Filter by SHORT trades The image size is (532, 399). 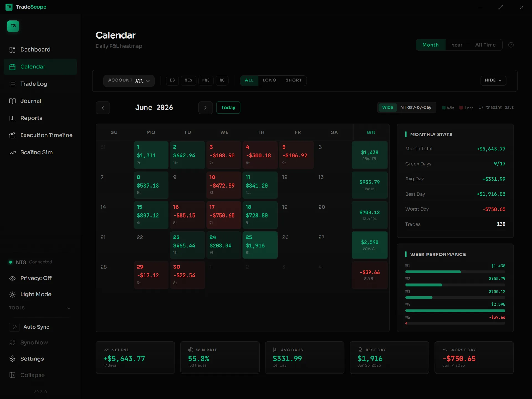point(293,80)
